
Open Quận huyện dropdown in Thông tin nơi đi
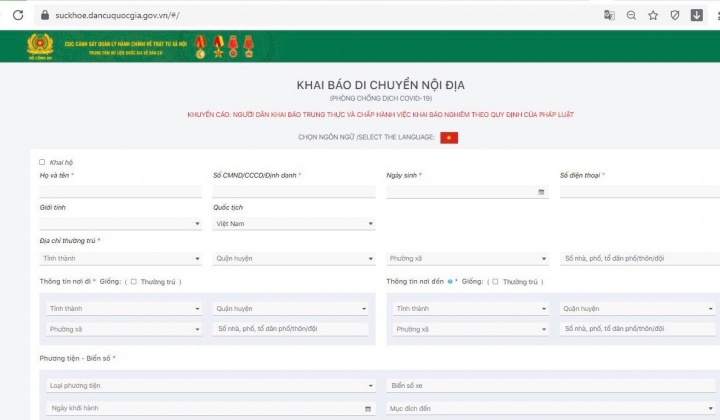pos(291,308)
